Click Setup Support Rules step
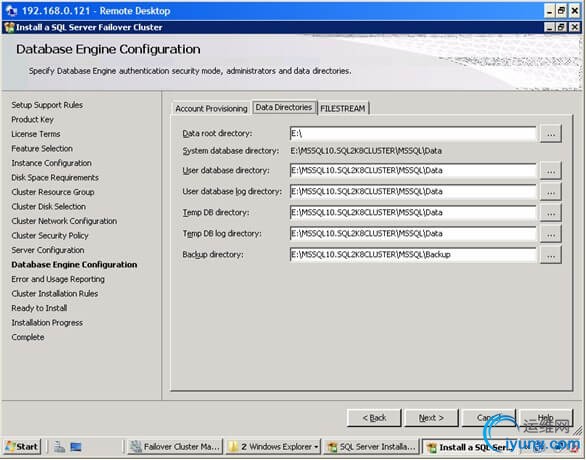The width and height of the screenshot is (586, 460). point(47,105)
